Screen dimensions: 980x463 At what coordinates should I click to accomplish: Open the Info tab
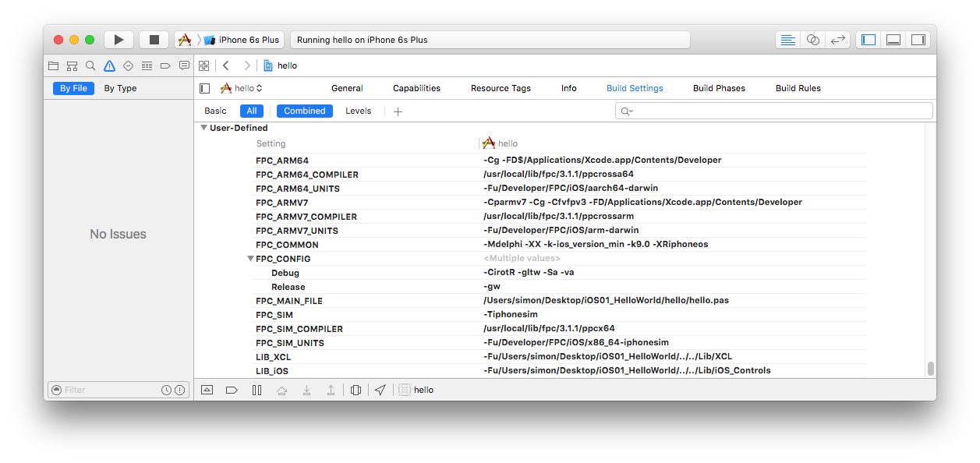(x=569, y=88)
